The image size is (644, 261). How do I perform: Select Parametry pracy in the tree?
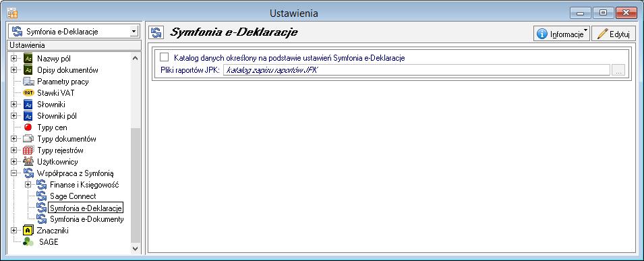pyautogui.click(x=63, y=82)
